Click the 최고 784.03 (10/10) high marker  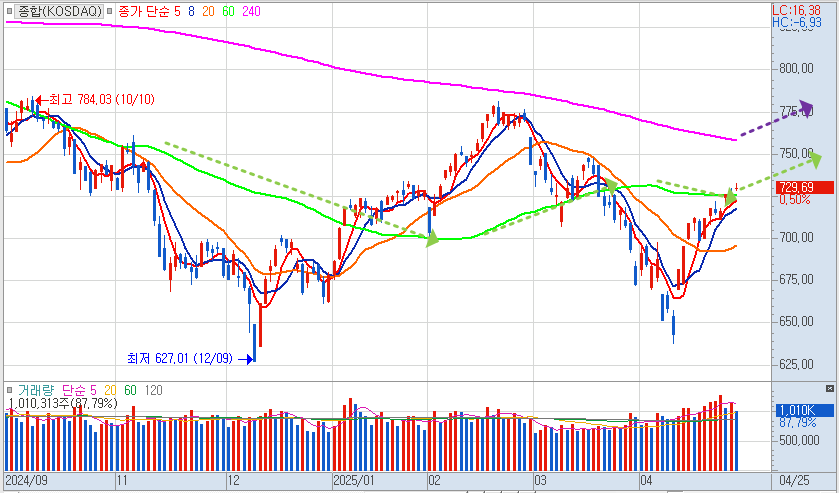[95, 99]
